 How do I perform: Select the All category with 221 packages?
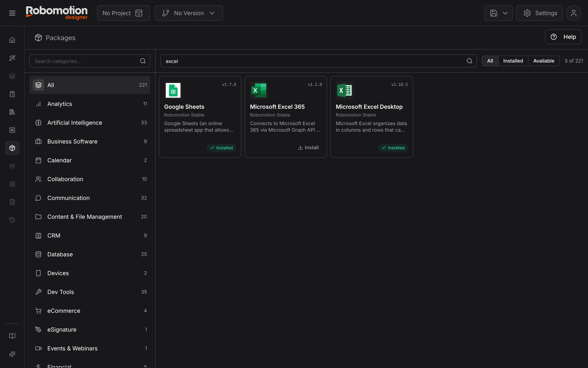pyautogui.click(x=90, y=85)
